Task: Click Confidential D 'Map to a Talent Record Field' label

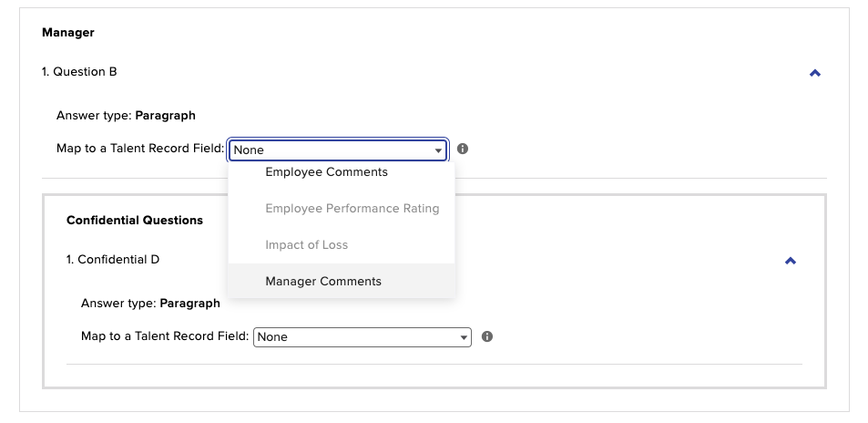Action: tap(165, 336)
